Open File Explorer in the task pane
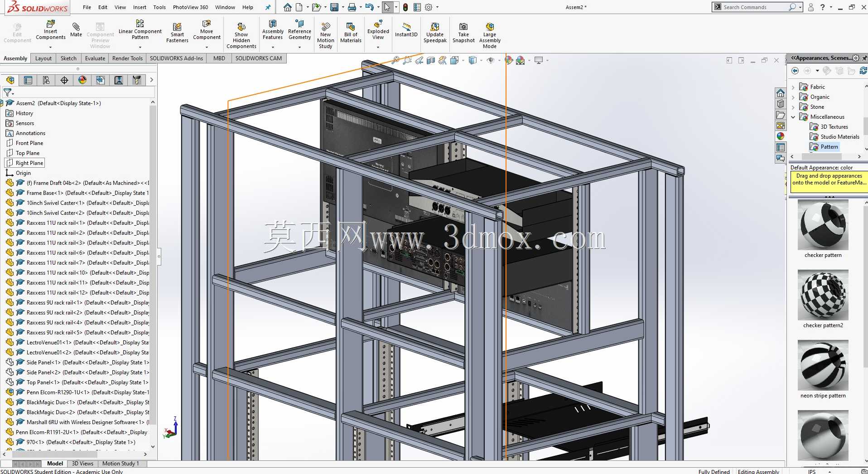Viewport: 868px width, 474px height. [x=781, y=115]
